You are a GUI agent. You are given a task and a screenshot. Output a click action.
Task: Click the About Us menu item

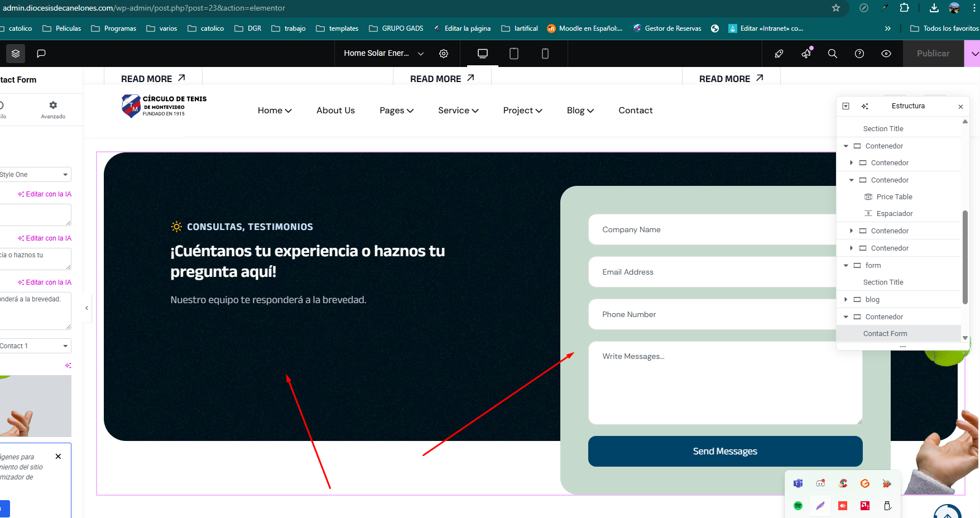pyautogui.click(x=335, y=111)
